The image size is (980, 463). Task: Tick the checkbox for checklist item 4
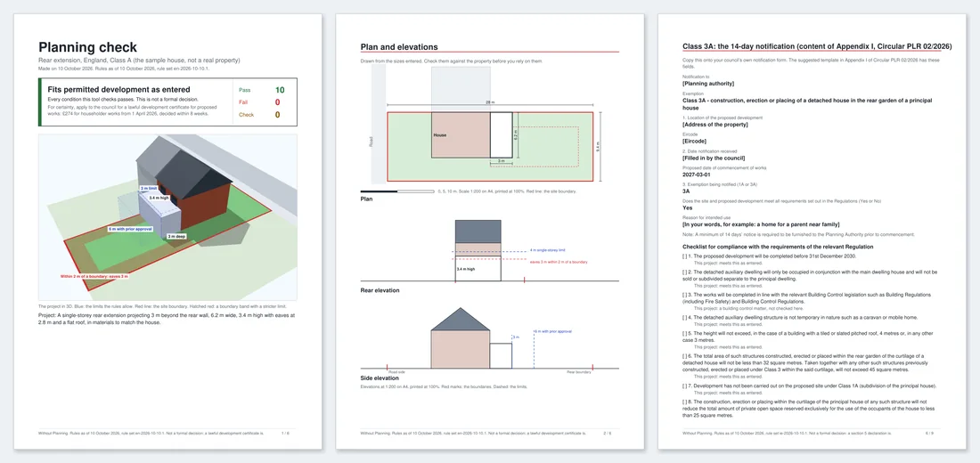[685, 317]
